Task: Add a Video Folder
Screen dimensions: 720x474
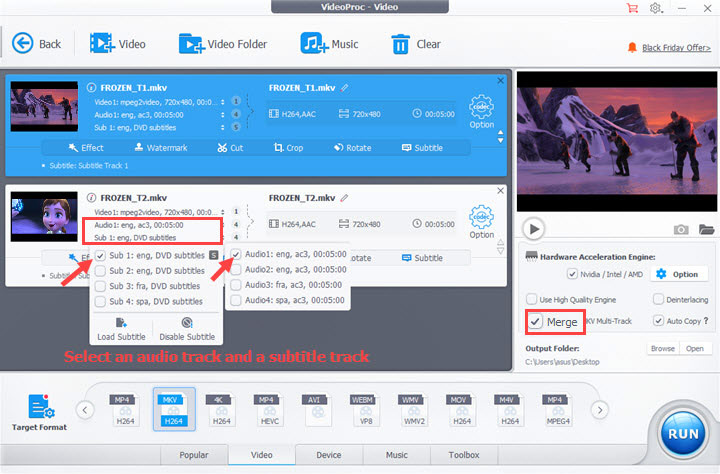Action: point(223,44)
